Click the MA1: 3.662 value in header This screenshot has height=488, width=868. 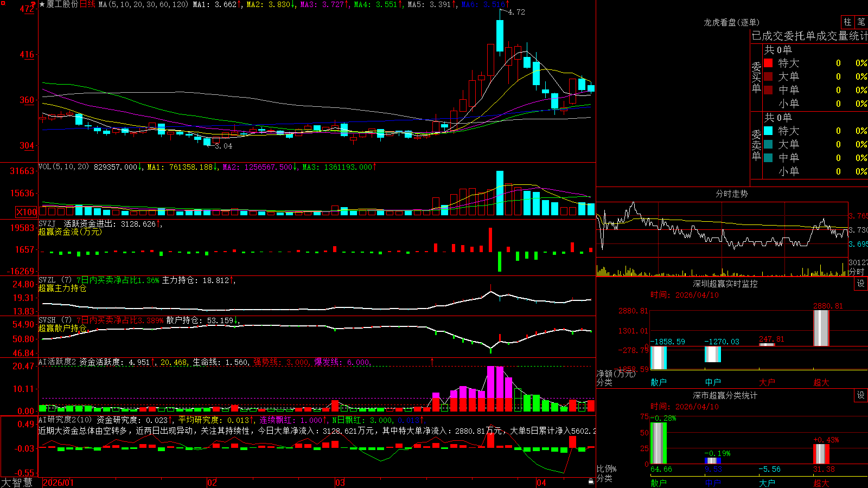pyautogui.click(x=215, y=4)
